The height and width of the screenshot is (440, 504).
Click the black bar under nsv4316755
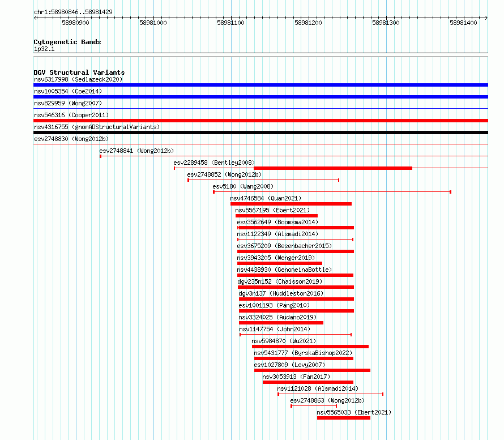[260, 133]
